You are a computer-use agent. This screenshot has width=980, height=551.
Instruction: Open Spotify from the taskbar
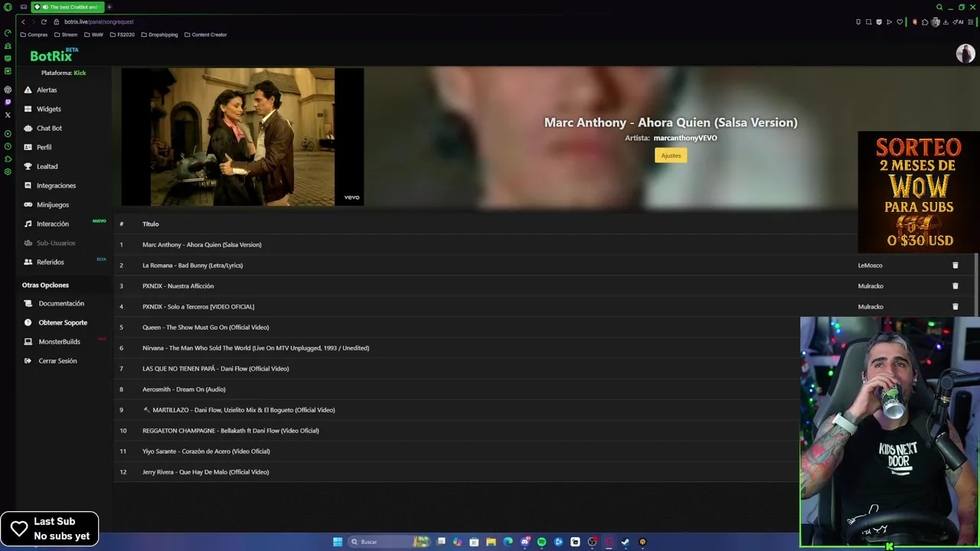(x=541, y=542)
